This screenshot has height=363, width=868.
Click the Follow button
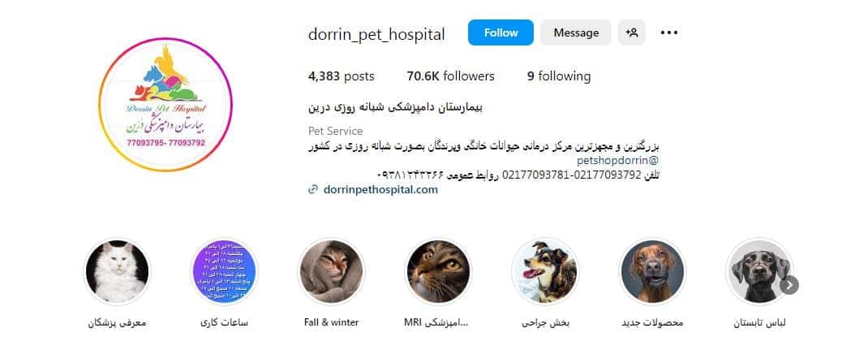501,32
